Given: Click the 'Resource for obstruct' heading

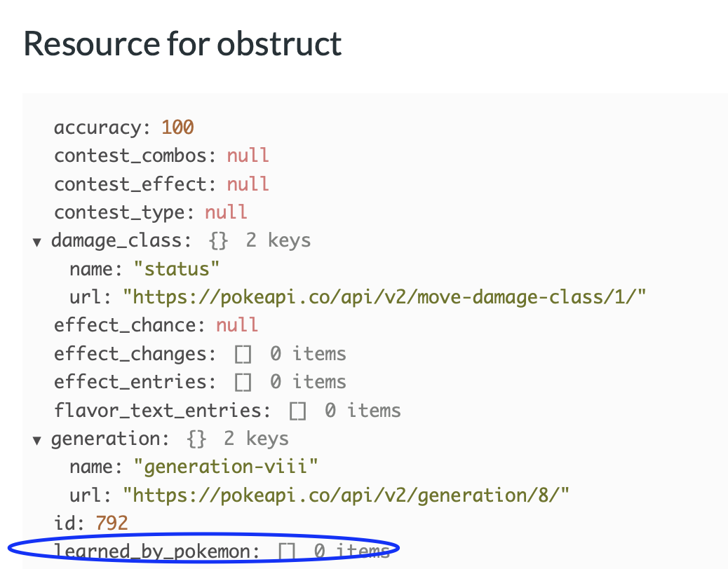Looking at the screenshot, I should [x=182, y=43].
